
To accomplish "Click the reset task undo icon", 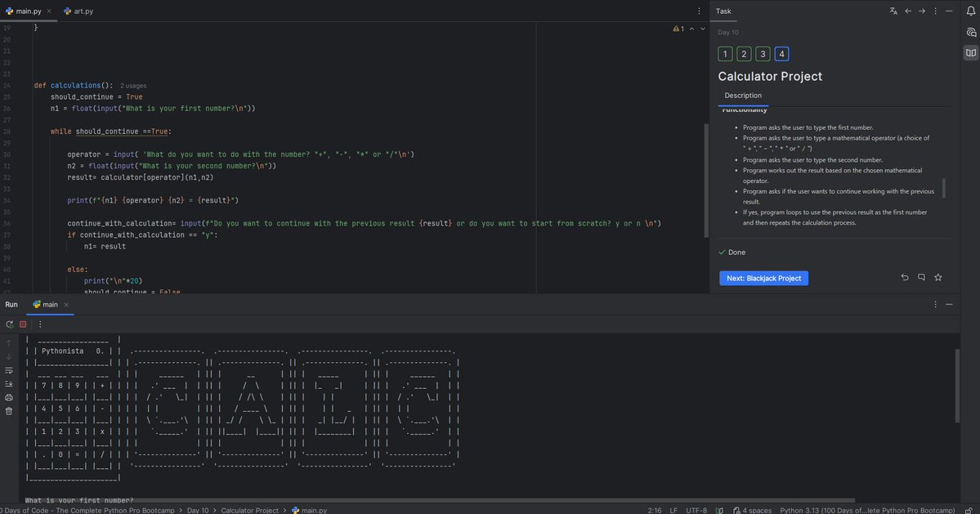I will pyautogui.click(x=904, y=277).
